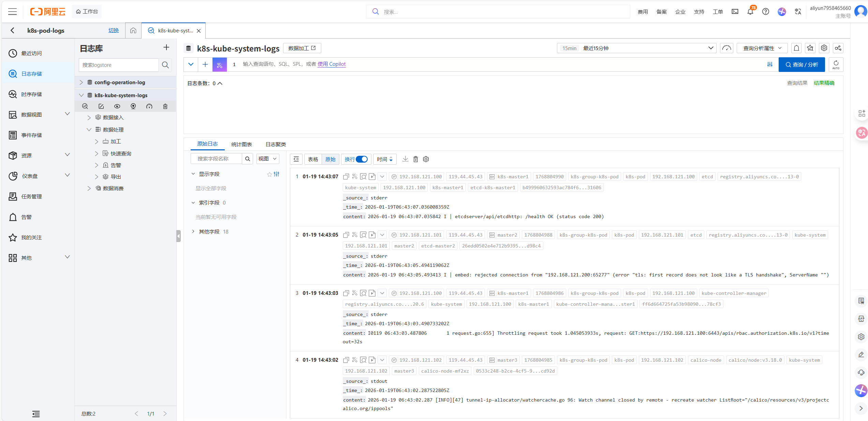Click the 使用 Copilot link

click(x=332, y=64)
